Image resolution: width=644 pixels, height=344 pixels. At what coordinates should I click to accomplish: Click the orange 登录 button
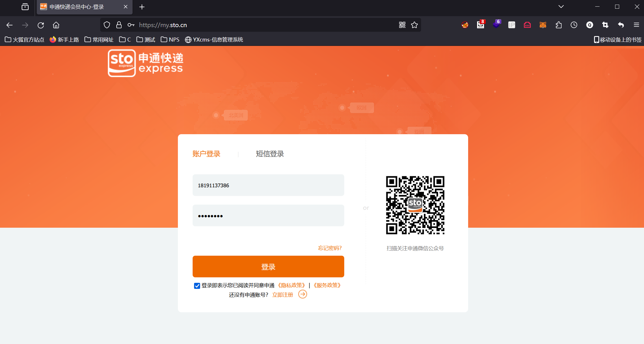[268, 266]
